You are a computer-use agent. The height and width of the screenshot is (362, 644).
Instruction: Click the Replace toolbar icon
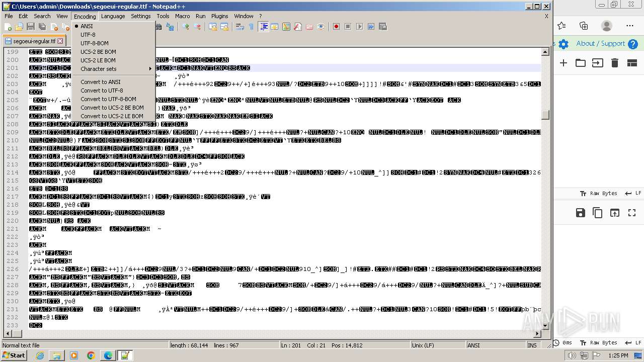pos(170,27)
